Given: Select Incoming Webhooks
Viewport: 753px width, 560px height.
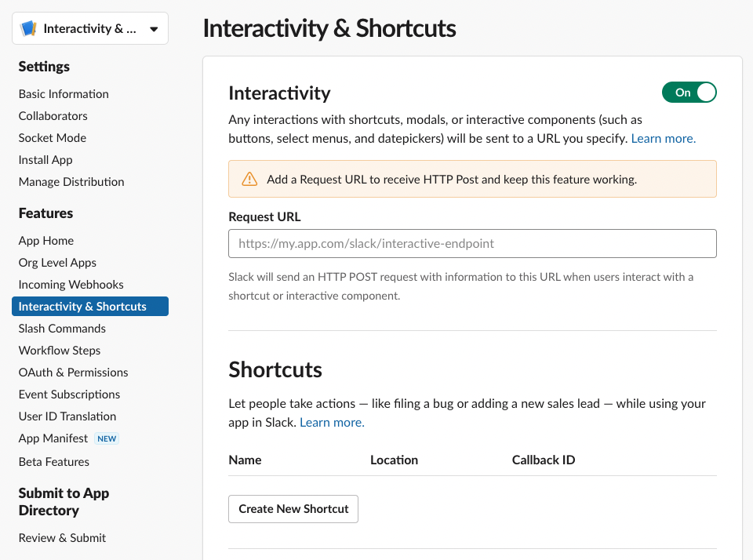Looking at the screenshot, I should (x=71, y=284).
